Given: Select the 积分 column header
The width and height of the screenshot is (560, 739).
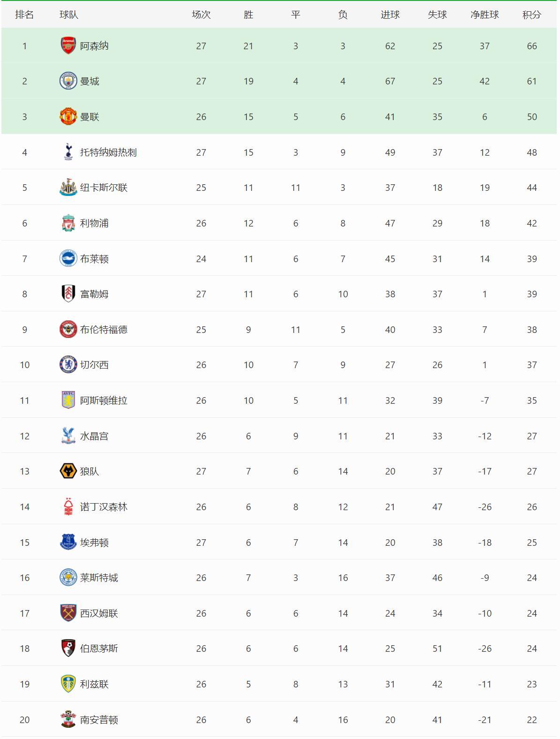Looking at the screenshot, I should 532,15.
